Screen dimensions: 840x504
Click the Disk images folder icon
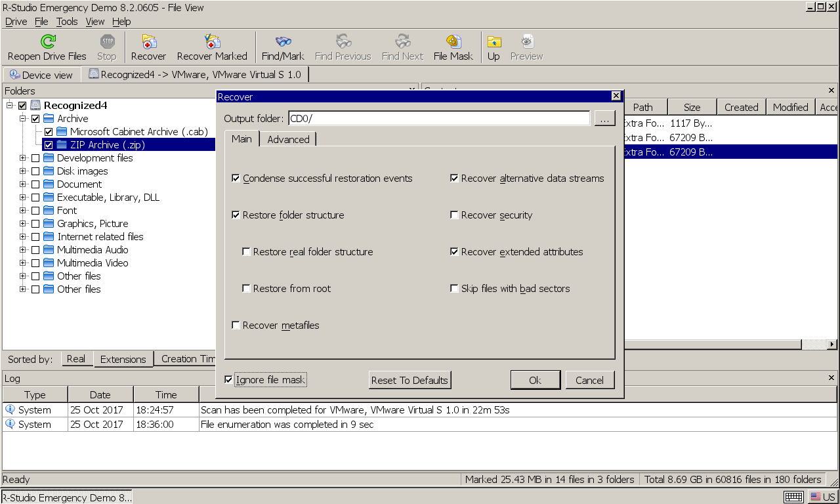[49, 171]
